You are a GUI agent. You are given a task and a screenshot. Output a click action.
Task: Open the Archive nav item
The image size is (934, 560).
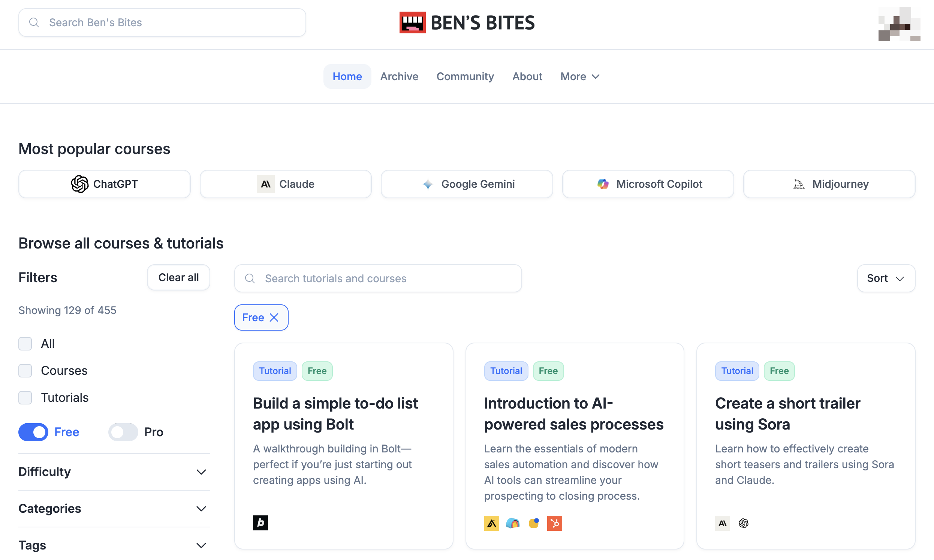tap(399, 76)
